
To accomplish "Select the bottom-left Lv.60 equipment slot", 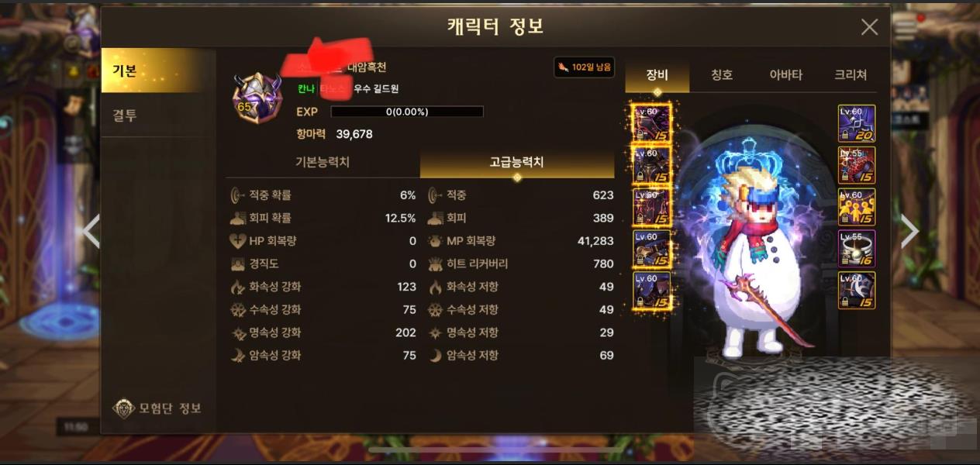I will pyautogui.click(x=652, y=291).
